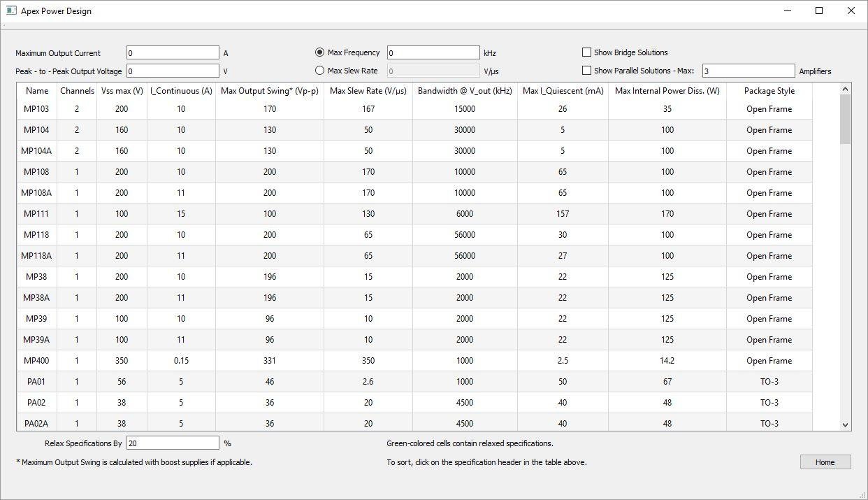The image size is (868, 500).
Task: Enable Show Parallel Solutions
Action: coord(586,70)
